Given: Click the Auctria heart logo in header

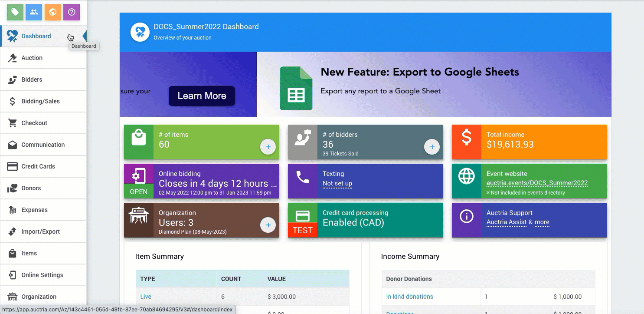Looking at the screenshot, I should coord(140,32).
